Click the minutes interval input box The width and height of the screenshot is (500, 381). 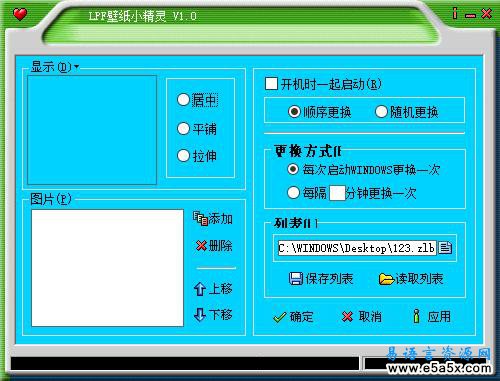[337, 193]
